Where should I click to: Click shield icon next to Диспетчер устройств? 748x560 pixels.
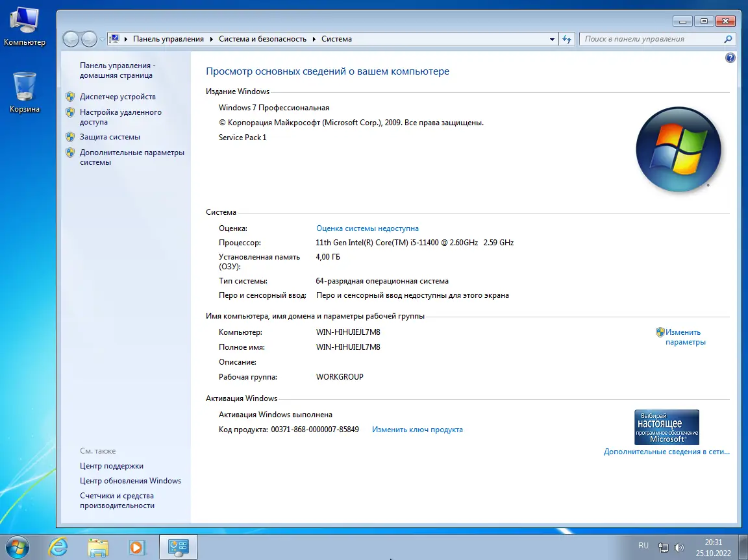coord(70,97)
